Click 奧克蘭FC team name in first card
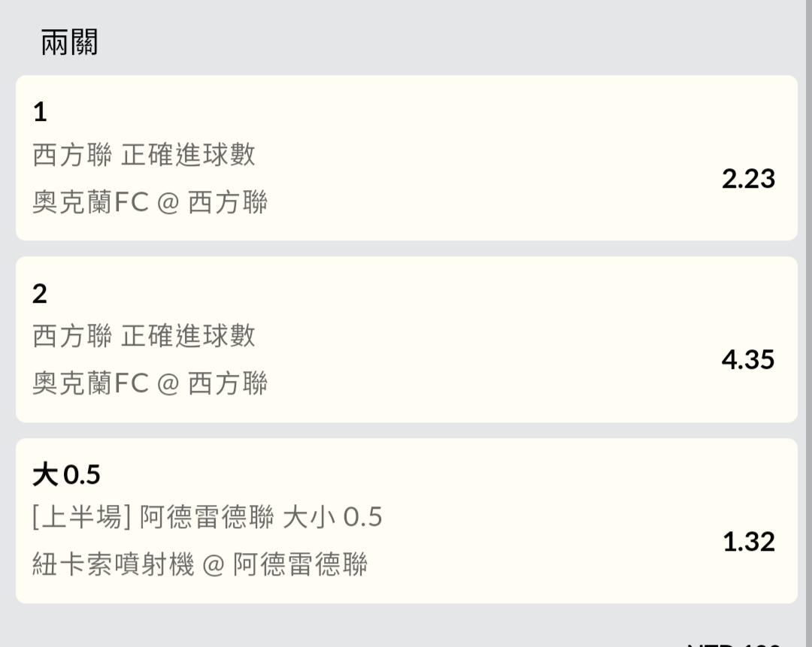Viewport: 812px width, 647px height. 90,203
